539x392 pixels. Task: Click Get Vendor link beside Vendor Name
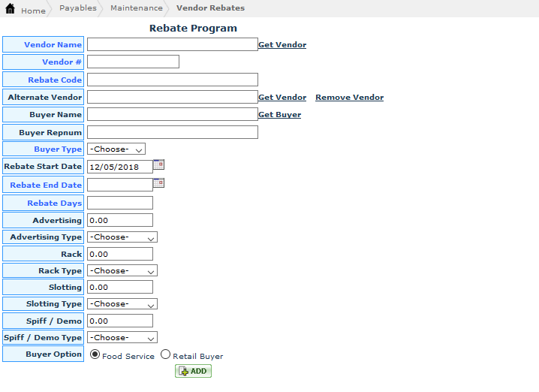click(x=282, y=45)
